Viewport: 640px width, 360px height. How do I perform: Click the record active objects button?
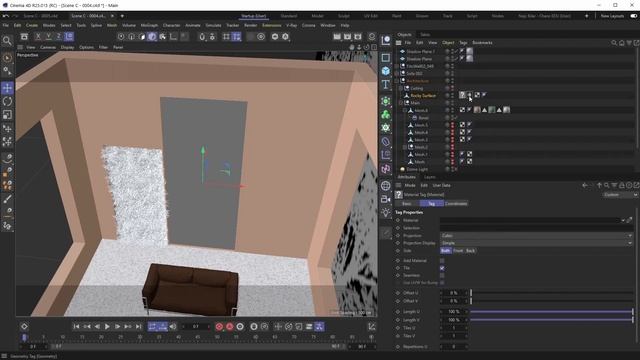[219, 327]
